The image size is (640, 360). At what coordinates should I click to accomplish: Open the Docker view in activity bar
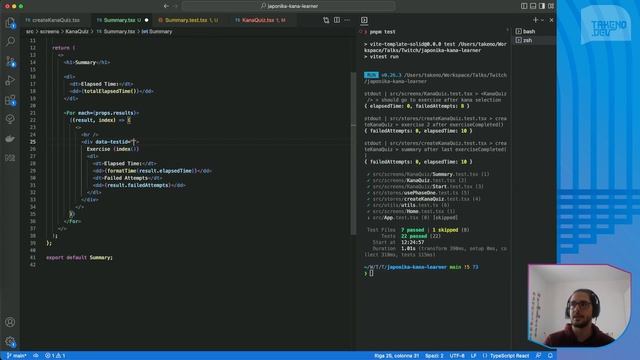(10, 139)
